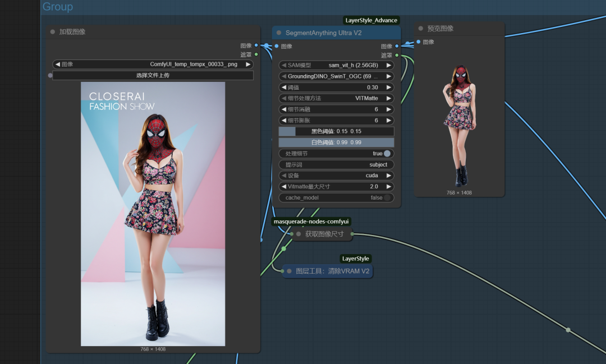Viewport: 606px width, 364px height.
Task: Collapse the SegmentAnything Ultra V2 node dot
Action: 279,33
